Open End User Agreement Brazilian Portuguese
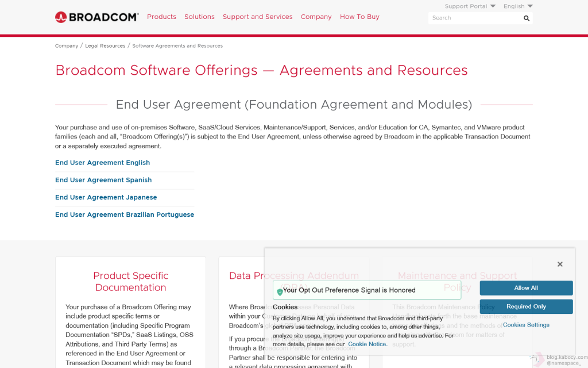The image size is (588, 368). coord(125,214)
